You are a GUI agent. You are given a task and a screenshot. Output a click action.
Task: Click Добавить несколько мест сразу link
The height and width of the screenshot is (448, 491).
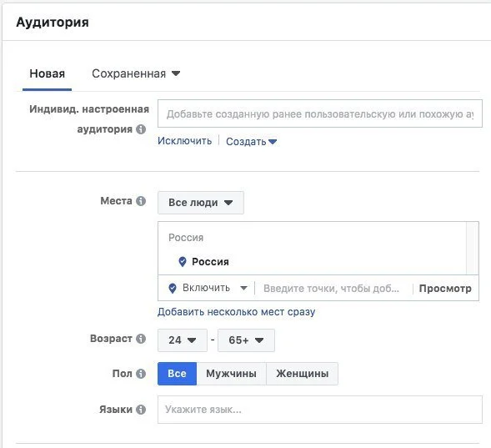point(236,312)
